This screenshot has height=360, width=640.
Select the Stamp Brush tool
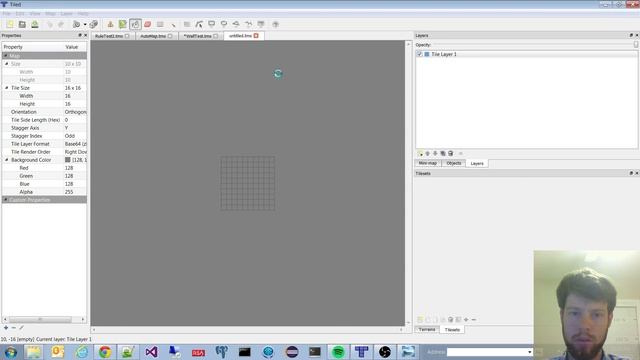pos(110,24)
